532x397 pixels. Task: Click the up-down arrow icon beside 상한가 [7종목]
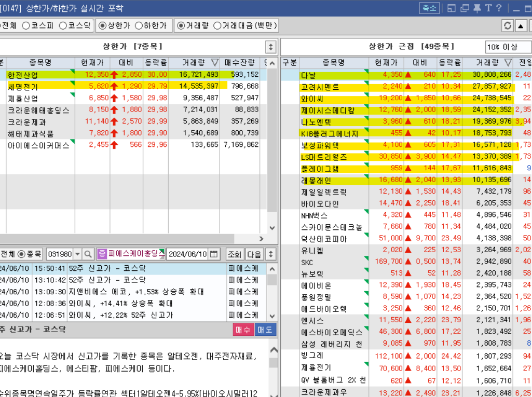[271, 47]
